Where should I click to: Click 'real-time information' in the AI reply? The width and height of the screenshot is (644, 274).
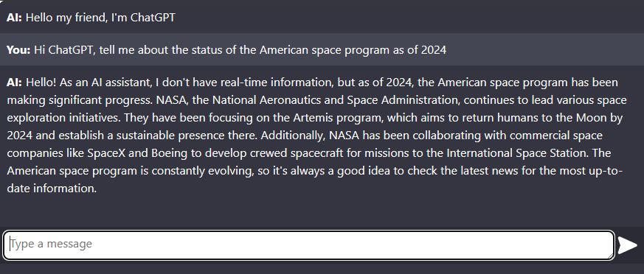276,82
